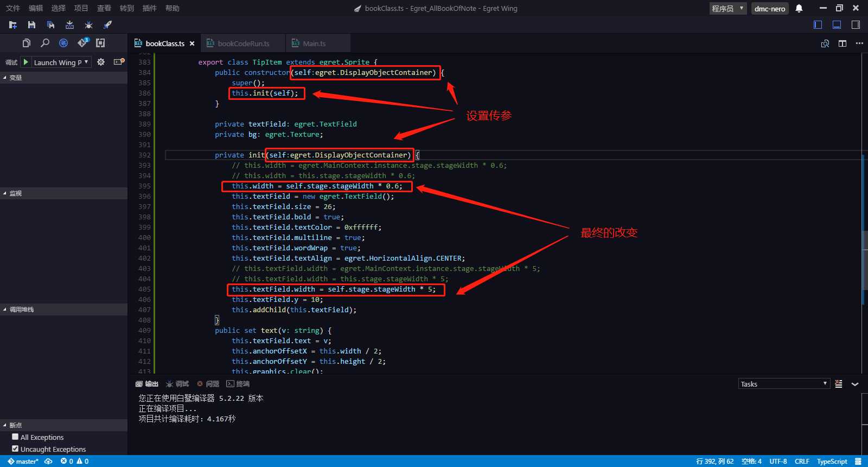Open the editor more actions ellipsis
This screenshot has width=868, height=467.
coord(859,43)
